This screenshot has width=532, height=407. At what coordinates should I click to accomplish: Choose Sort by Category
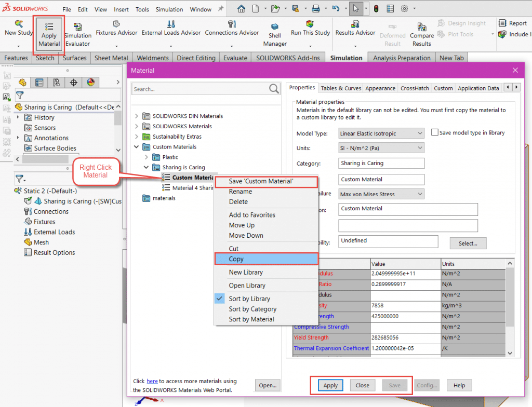click(x=252, y=309)
